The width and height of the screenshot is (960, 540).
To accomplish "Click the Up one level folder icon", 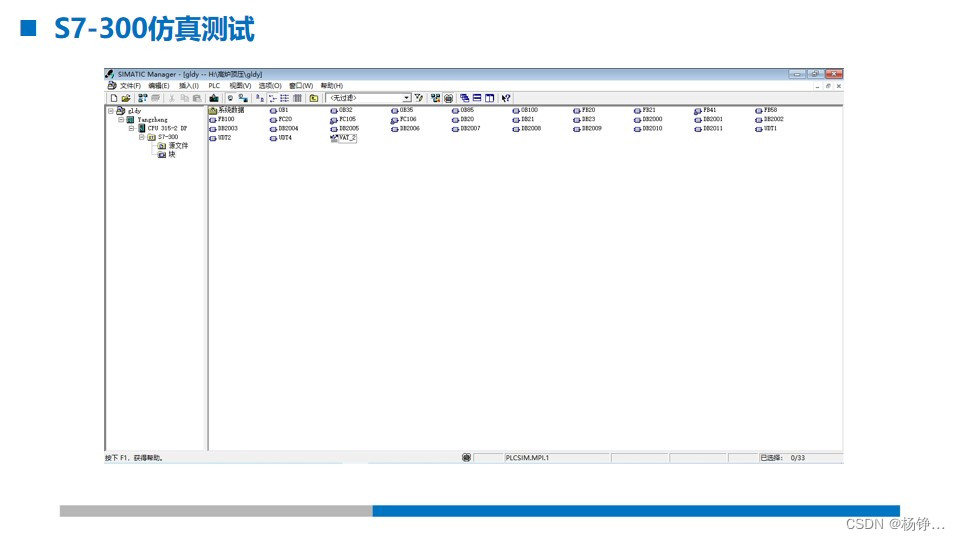I will 314,98.
